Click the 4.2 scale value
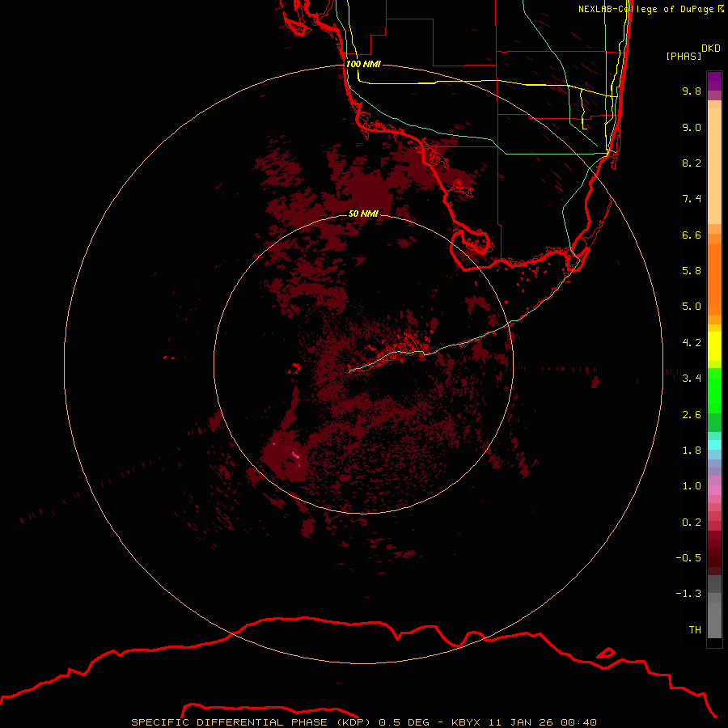Viewport: 728px width, 728px height. click(692, 343)
